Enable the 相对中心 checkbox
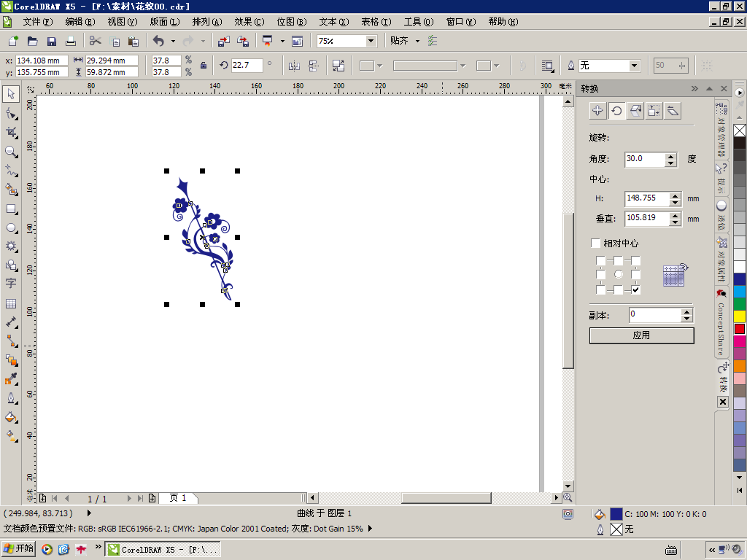Viewport: 747px width, 560px height. 595,243
